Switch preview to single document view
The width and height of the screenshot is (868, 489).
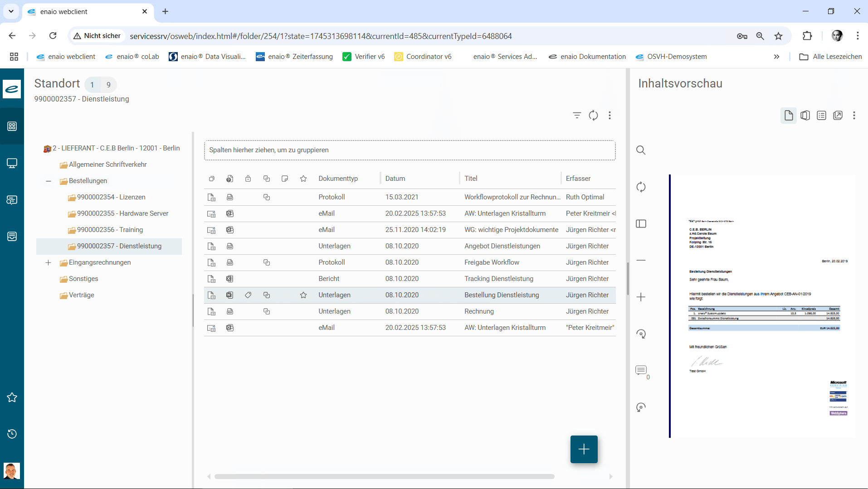(x=789, y=116)
